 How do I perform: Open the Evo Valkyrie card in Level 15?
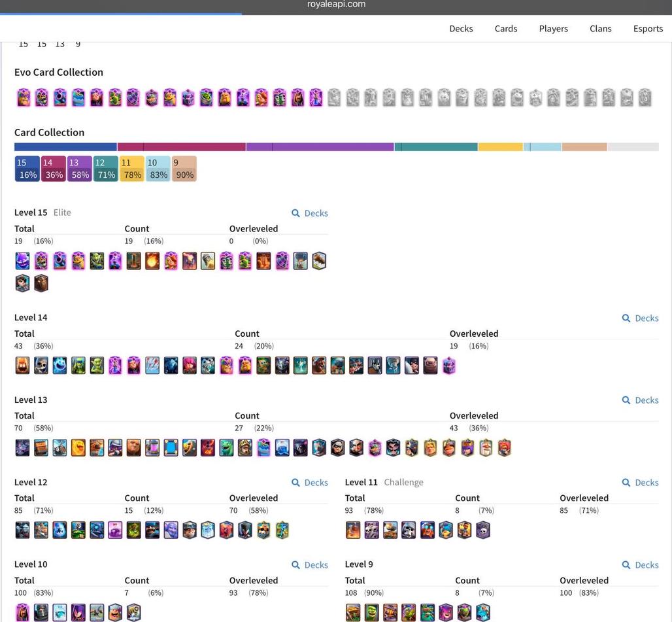[x=171, y=260]
